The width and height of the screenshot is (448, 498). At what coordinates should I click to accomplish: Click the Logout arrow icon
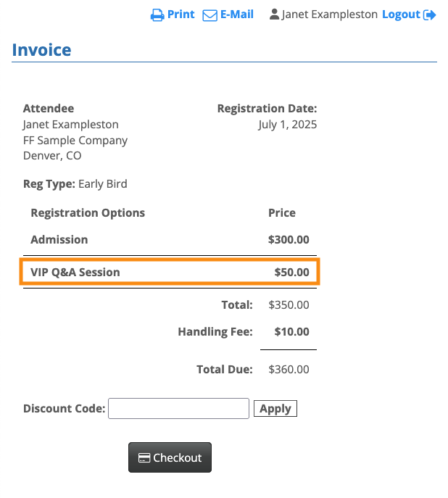(430, 15)
